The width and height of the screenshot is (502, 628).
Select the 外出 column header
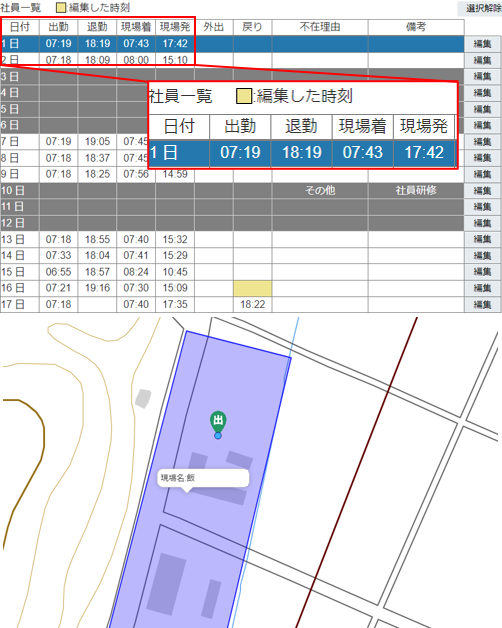(214, 27)
